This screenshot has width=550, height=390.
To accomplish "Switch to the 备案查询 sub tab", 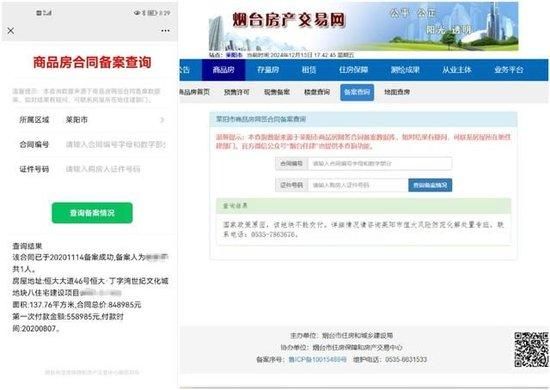I will tap(357, 92).
